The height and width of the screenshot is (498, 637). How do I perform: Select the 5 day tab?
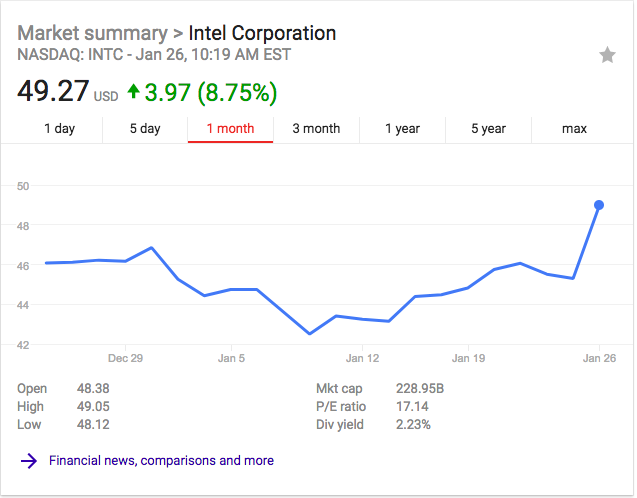(145, 128)
